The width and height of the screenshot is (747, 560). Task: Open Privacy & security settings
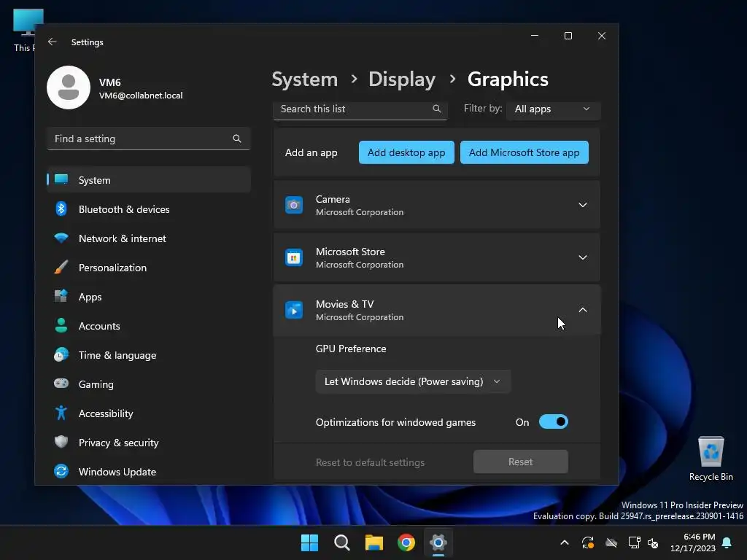149,443
